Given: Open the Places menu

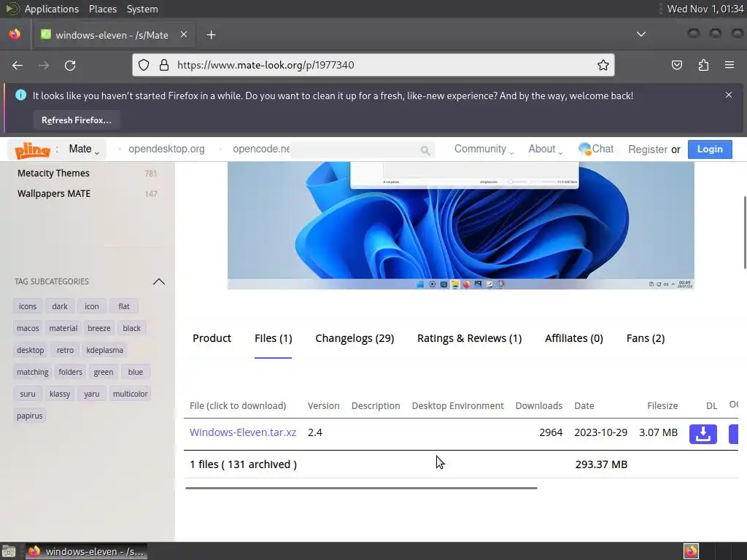Looking at the screenshot, I should point(102,9).
